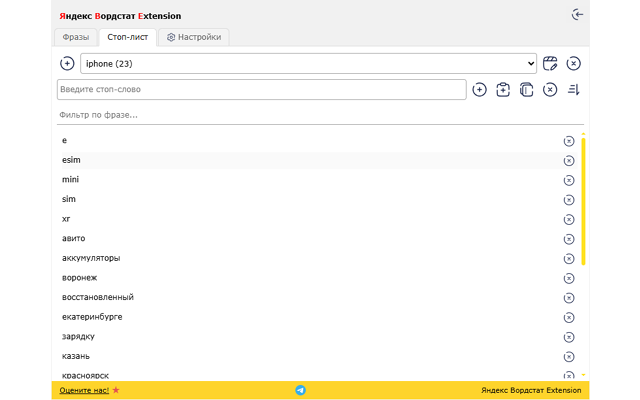Select the 'аккумуляторы' text row
Viewport: 640px width, 400px height.
(x=319, y=258)
